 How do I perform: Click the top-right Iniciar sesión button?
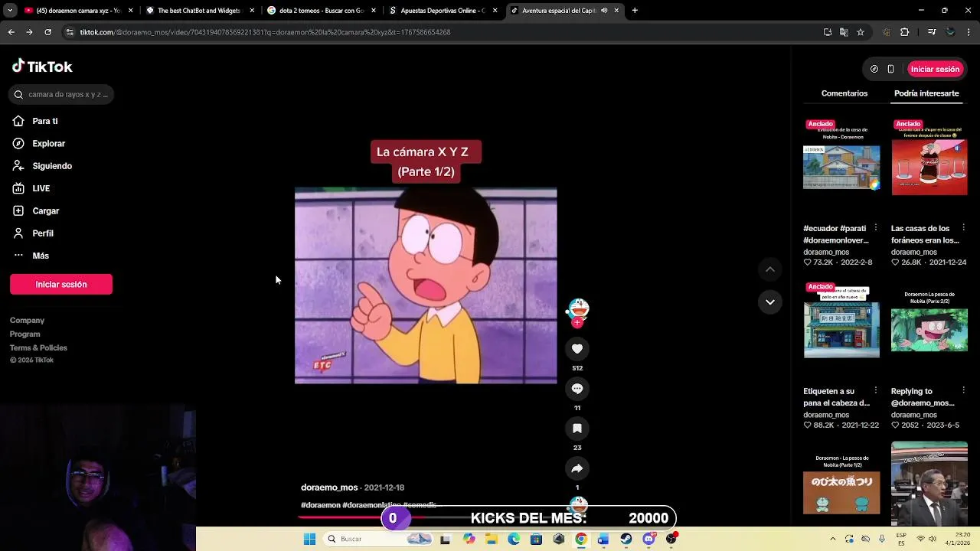(x=935, y=69)
